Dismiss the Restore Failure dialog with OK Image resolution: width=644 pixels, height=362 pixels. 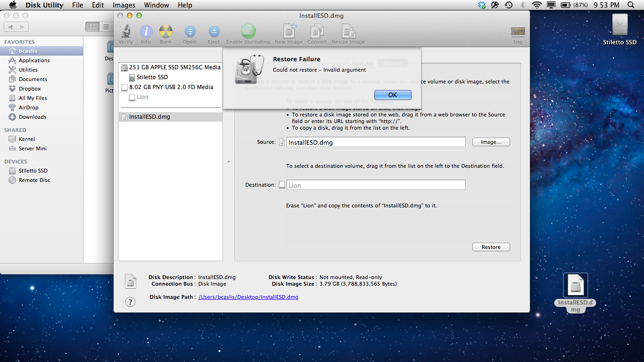pyautogui.click(x=393, y=95)
